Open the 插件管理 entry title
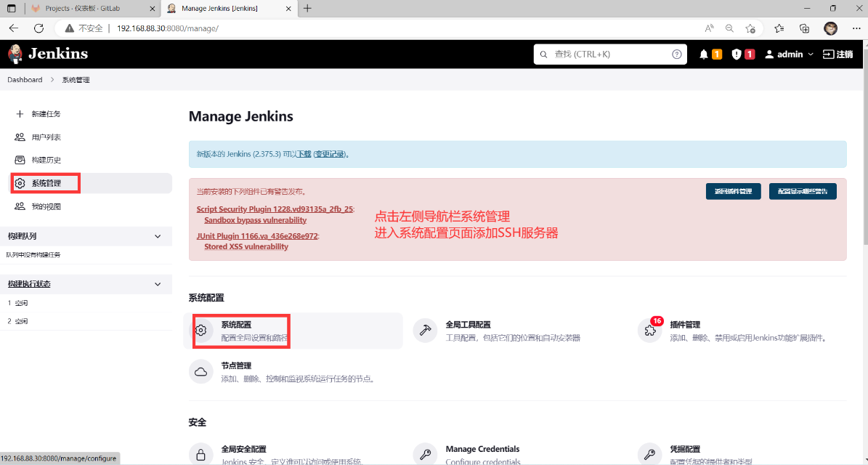Viewport: 868px width, 465px height. pos(685,325)
